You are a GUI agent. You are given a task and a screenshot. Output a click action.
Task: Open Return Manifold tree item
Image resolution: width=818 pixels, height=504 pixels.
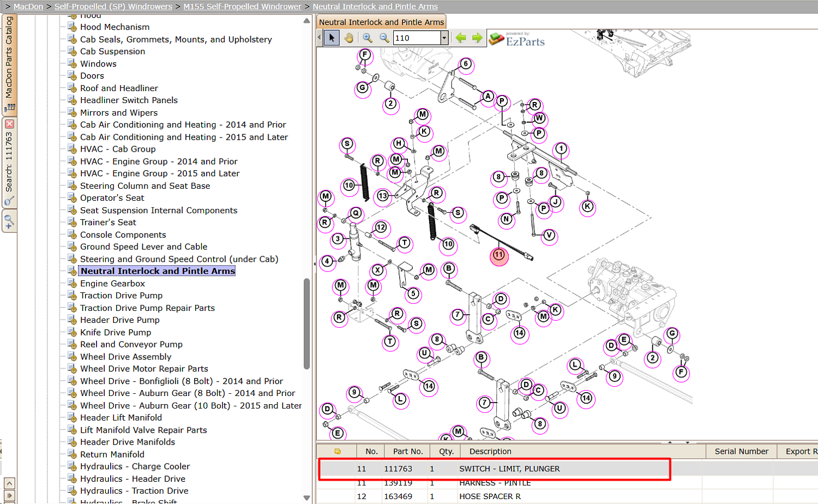112,454
